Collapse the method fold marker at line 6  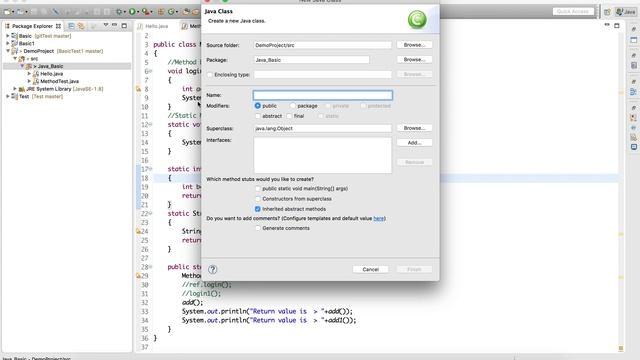point(150,71)
